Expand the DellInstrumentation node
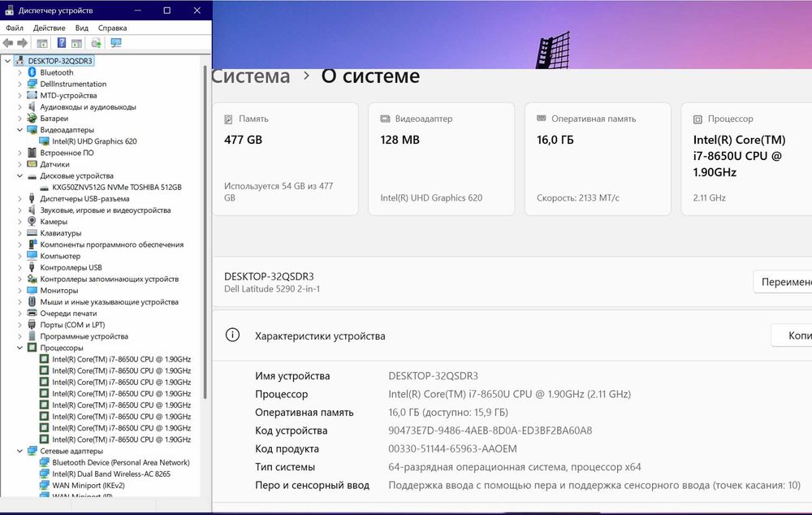Viewport: 812px width, 515px height. tap(19, 84)
